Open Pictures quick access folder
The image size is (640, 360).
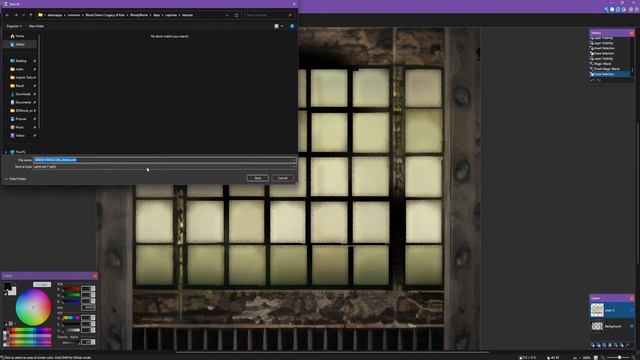point(20,119)
